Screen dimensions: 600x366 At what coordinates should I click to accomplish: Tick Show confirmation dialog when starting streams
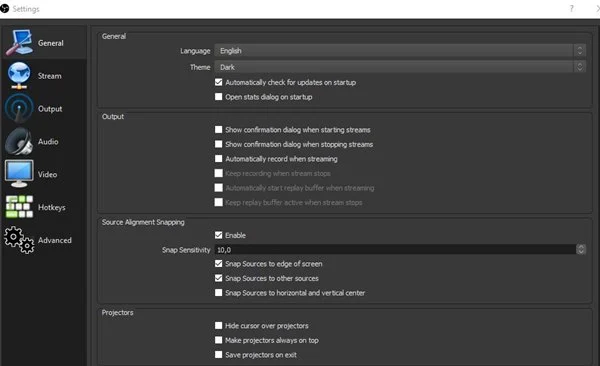pyautogui.click(x=218, y=130)
